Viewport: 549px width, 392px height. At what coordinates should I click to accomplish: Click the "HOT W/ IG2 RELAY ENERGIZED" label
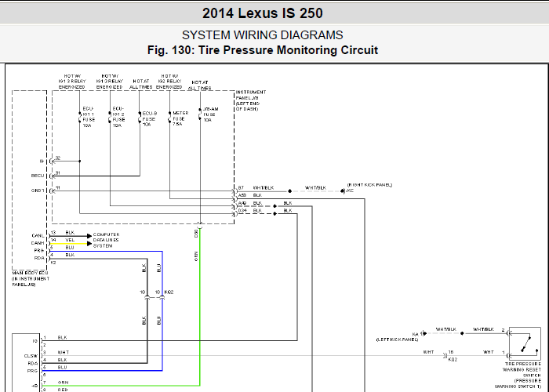(169, 82)
